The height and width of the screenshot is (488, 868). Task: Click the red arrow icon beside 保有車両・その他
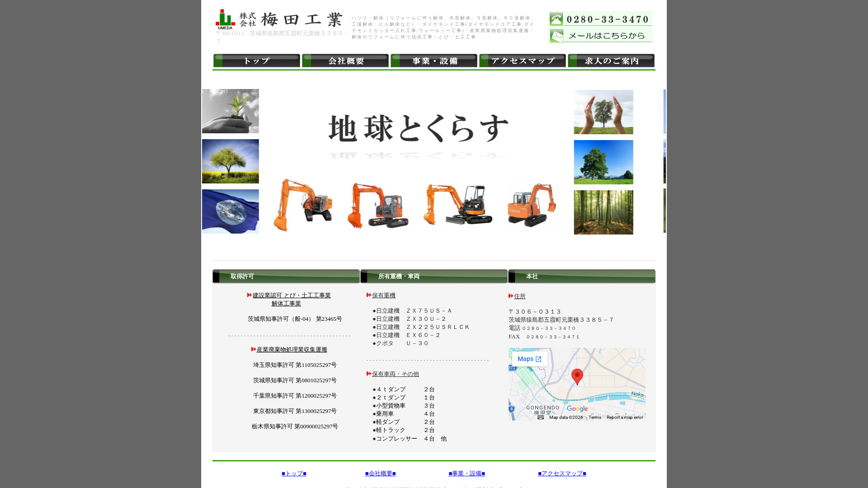[369, 374]
